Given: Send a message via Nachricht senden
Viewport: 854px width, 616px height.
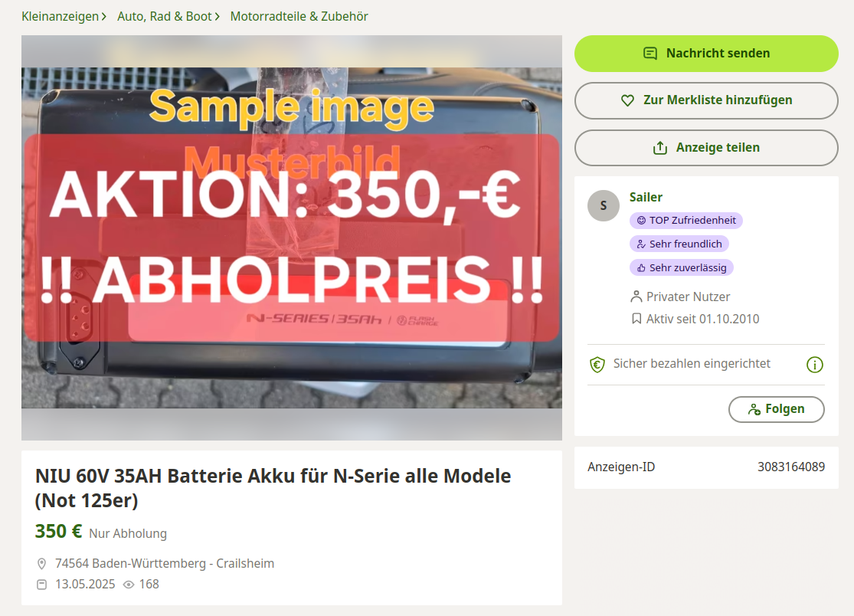Looking at the screenshot, I should tap(706, 54).
